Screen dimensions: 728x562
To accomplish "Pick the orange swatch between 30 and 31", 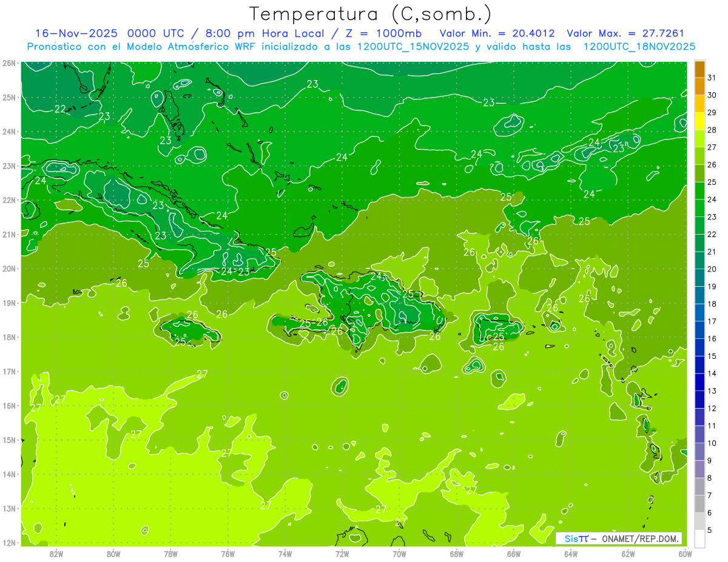I will [x=699, y=87].
